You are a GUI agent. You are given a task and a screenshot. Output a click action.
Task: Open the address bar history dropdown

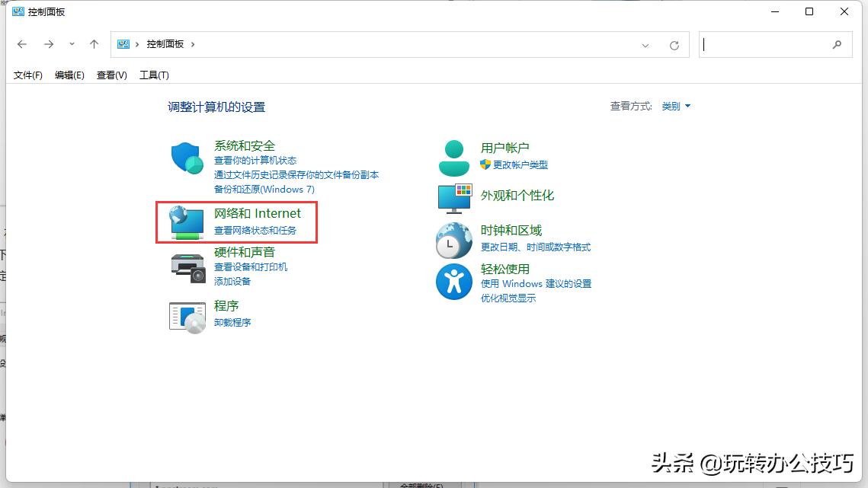645,44
